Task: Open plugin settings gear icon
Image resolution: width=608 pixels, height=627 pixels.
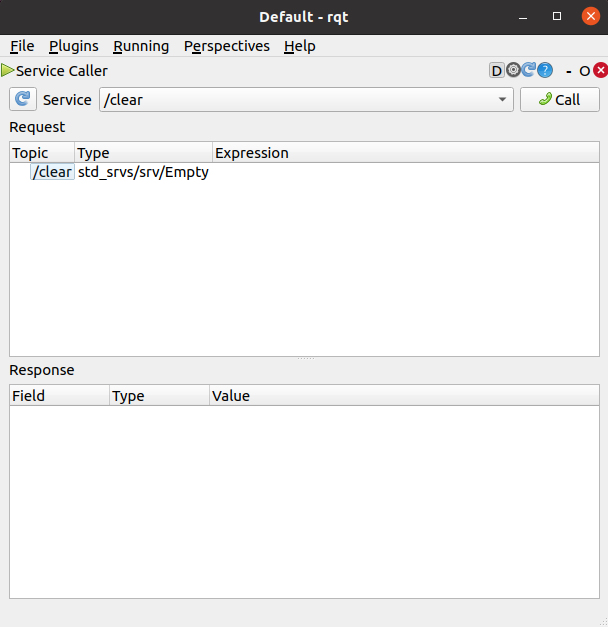Action: pyautogui.click(x=513, y=70)
